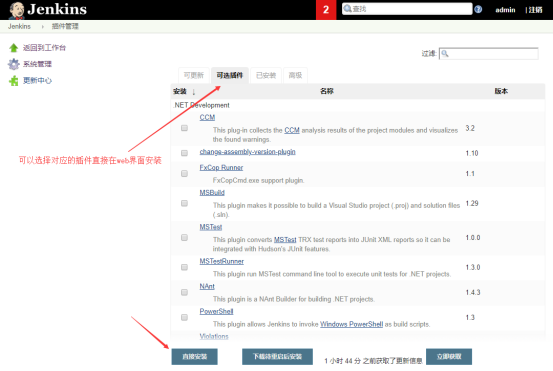
Task: Open the FxCop Runner plugin link
Action: [x=221, y=168]
